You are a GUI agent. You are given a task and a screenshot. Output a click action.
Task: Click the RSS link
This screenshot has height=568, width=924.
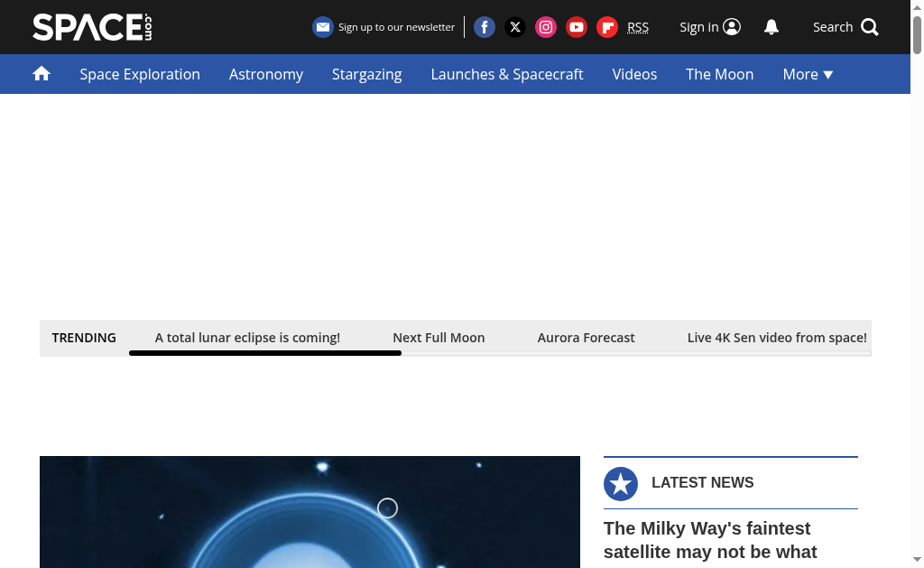click(638, 27)
